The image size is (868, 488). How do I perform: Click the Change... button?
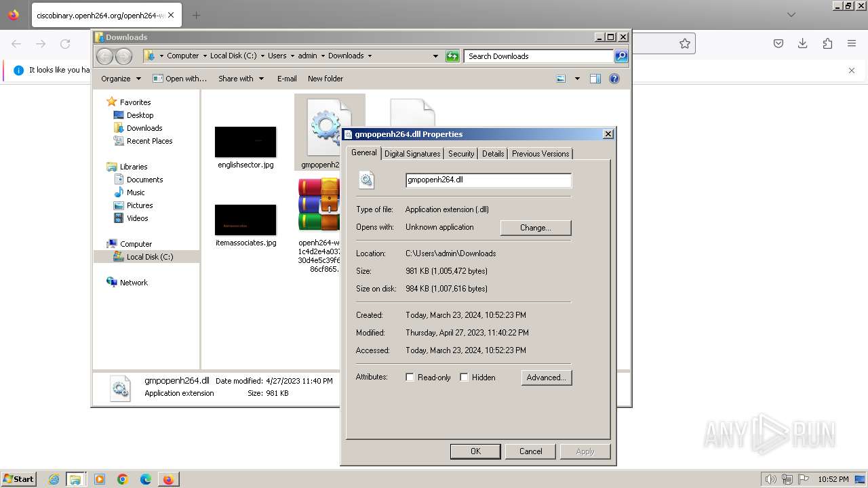pos(536,228)
